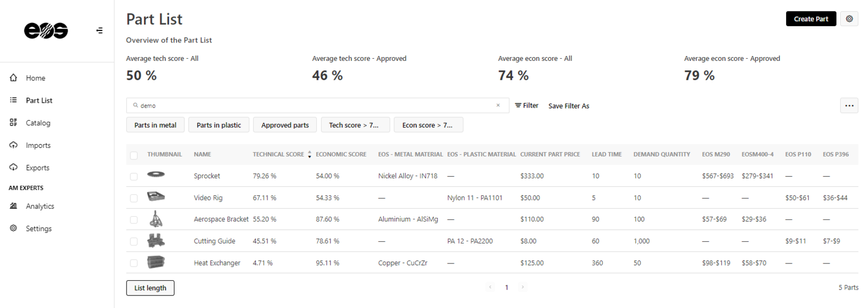Apply the Parts in metal filter
868x308 pixels.
click(x=156, y=125)
